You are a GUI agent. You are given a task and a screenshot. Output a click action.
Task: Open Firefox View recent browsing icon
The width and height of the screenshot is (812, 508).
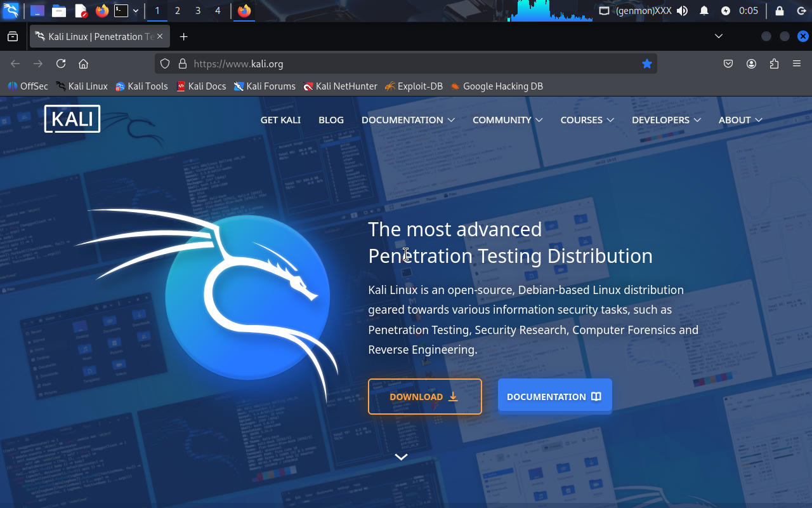pyautogui.click(x=13, y=37)
